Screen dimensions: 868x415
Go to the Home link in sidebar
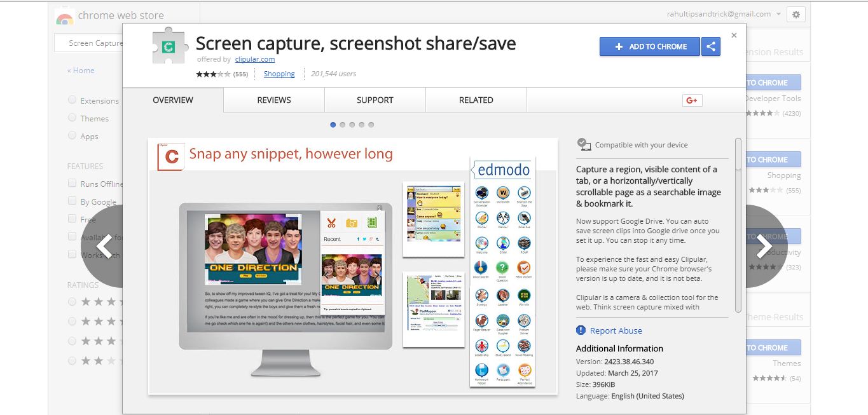[81, 71]
